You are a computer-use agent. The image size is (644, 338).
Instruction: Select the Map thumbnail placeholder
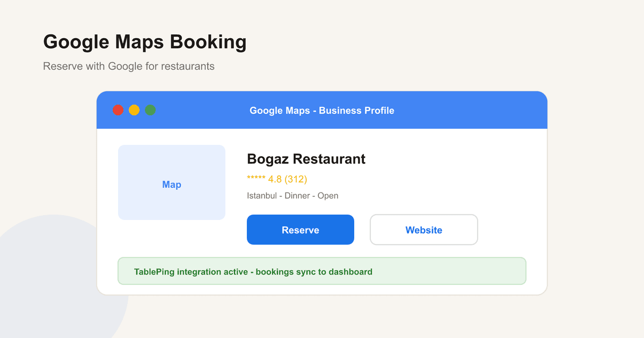172,182
